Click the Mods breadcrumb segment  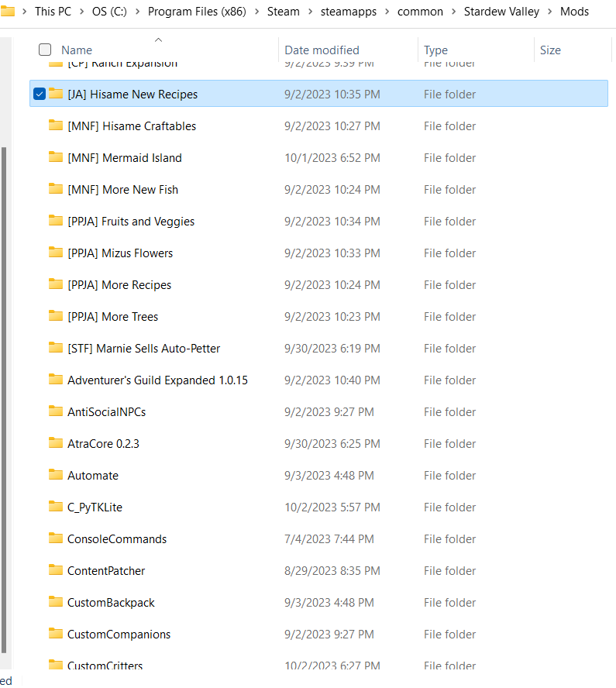(575, 12)
